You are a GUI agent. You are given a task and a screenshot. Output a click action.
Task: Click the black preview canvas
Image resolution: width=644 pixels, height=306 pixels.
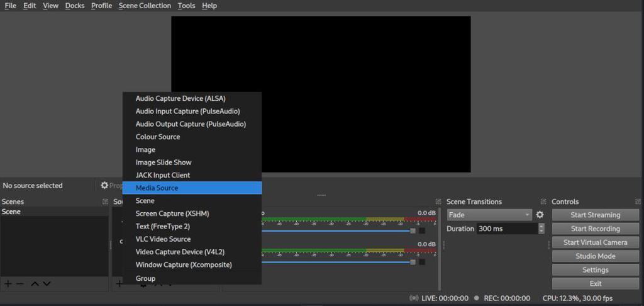321,94
